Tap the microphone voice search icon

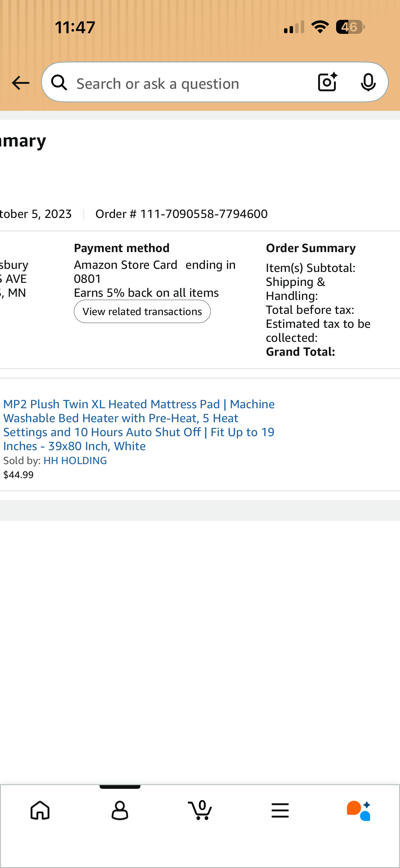pyautogui.click(x=368, y=82)
